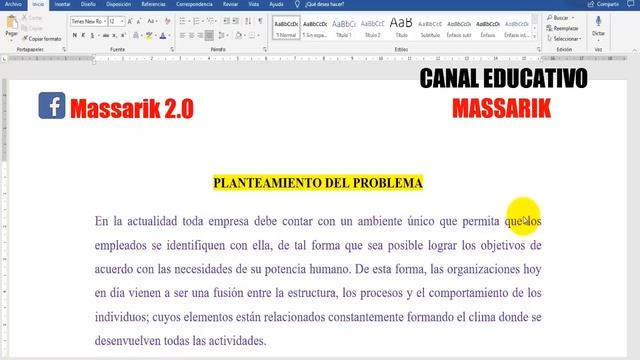Image resolution: width=640 pixels, height=360 pixels.
Task: Open Facebook logo Massarik 2.0
Action: (x=52, y=106)
